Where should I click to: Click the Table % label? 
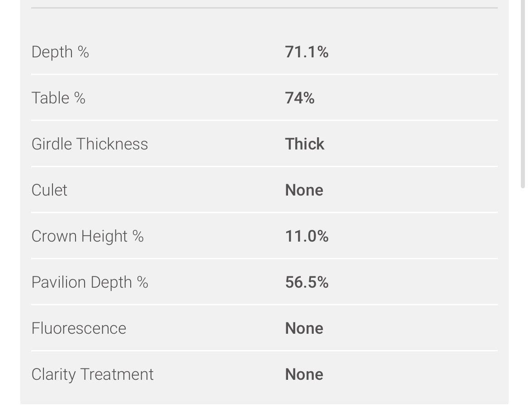tap(58, 98)
